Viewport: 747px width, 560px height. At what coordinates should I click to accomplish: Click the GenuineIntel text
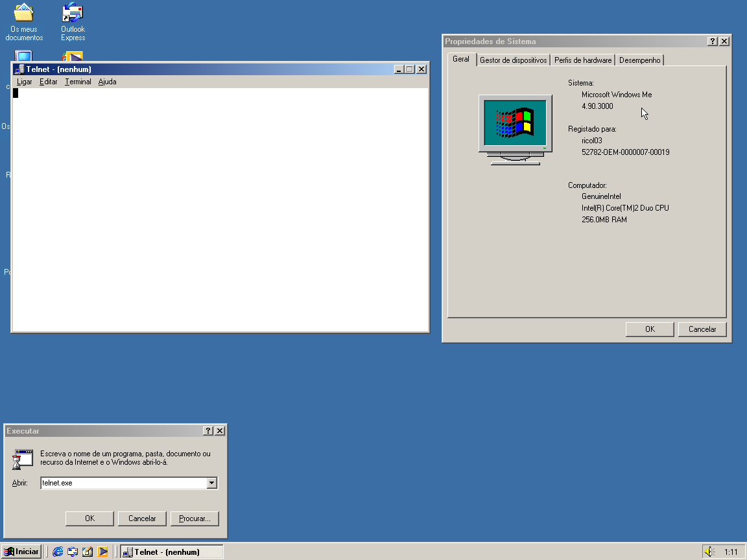(601, 196)
